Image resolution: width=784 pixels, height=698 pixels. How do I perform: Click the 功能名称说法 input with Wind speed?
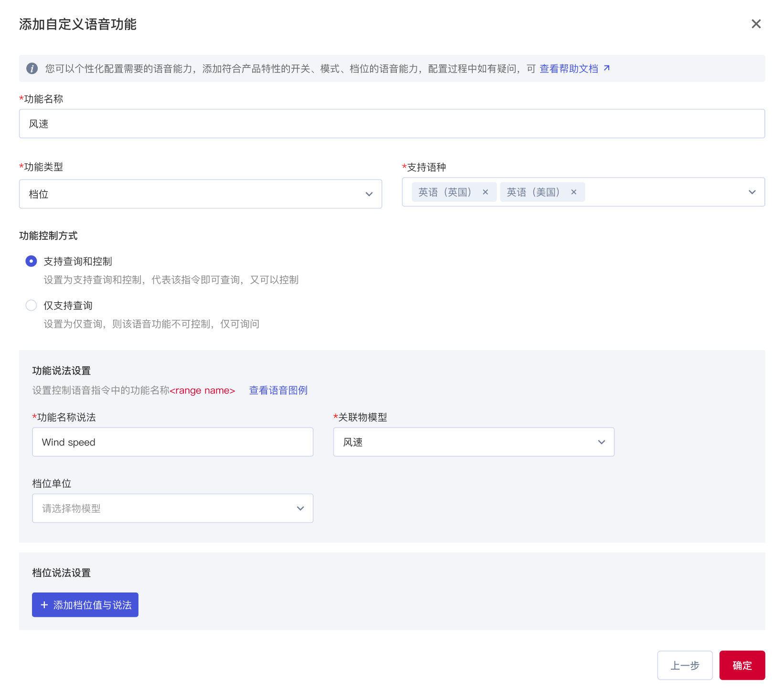coord(172,442)
